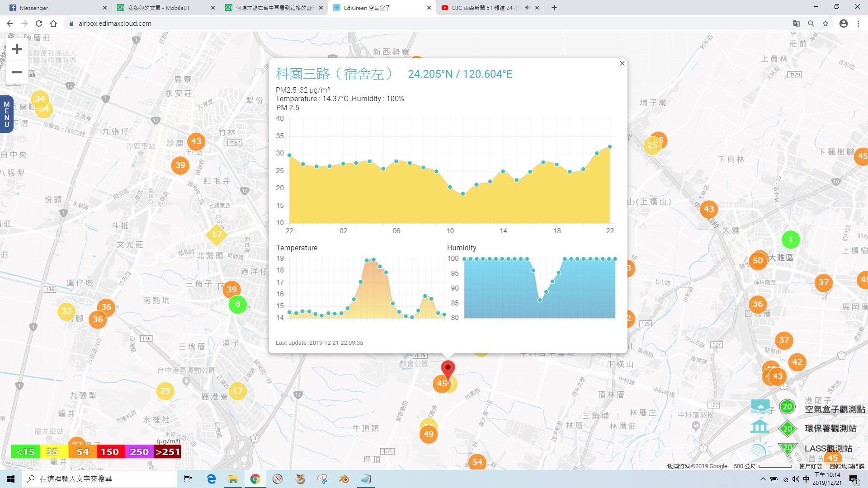This screenshot has height=488, width=868.
Task: Open the notification center icon
Action: click(854, 479)
